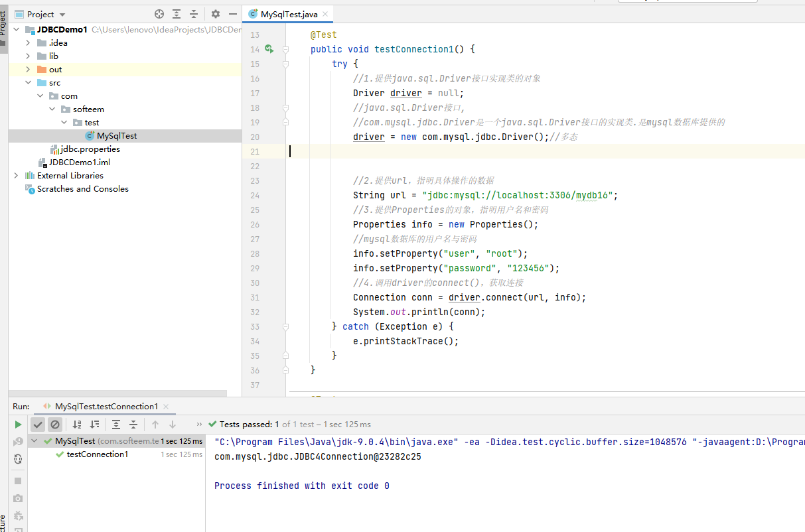Collapse the softeem package
Viewport: 805px width, 532px height.
(x=52, y=109)
